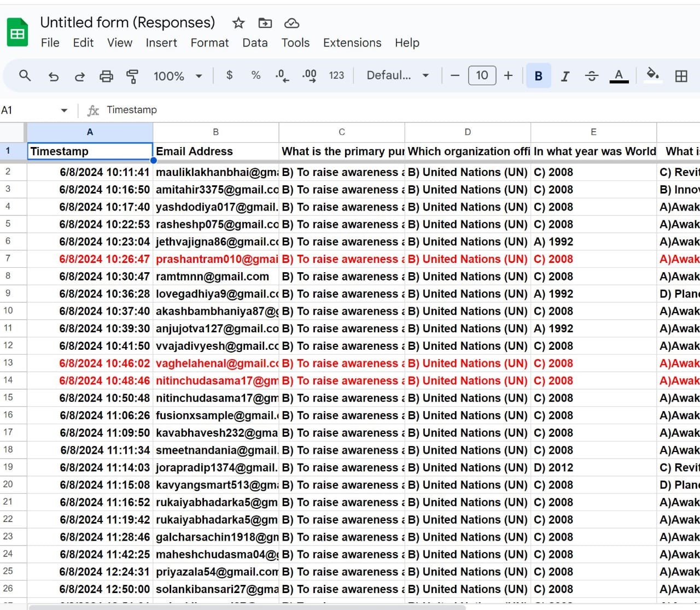The width and height of the screenshot is (700, 610).
Task: Open the Extensions menu
Action: click(352, 43)
